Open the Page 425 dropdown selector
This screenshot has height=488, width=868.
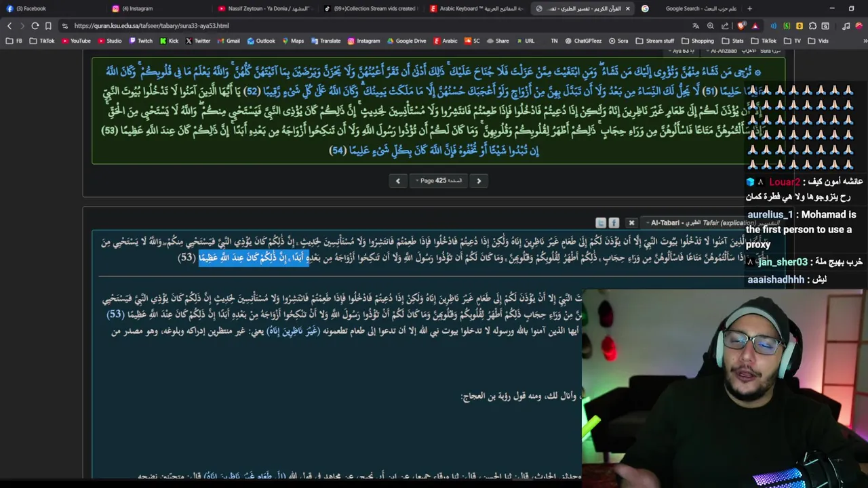(x=439, y=181)
